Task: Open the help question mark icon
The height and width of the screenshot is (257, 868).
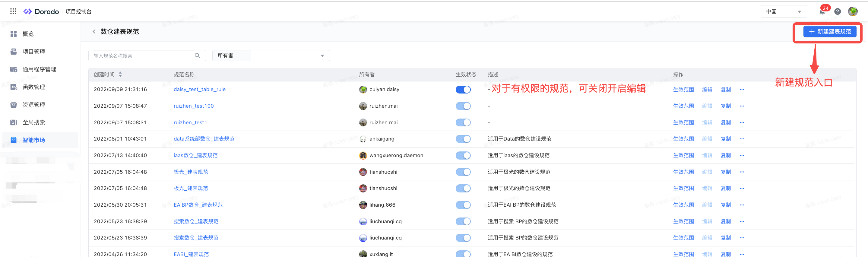Action: click(x=837, y=12)
